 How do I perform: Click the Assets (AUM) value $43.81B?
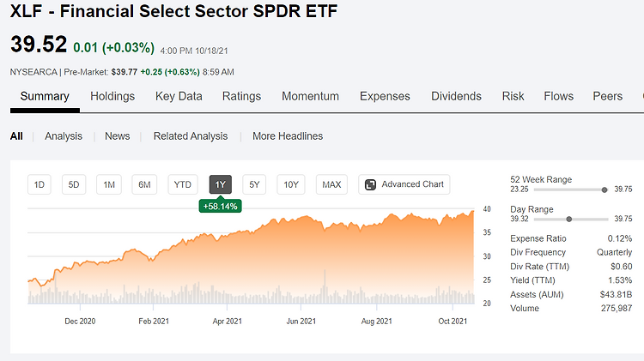(x=616, y=294)
